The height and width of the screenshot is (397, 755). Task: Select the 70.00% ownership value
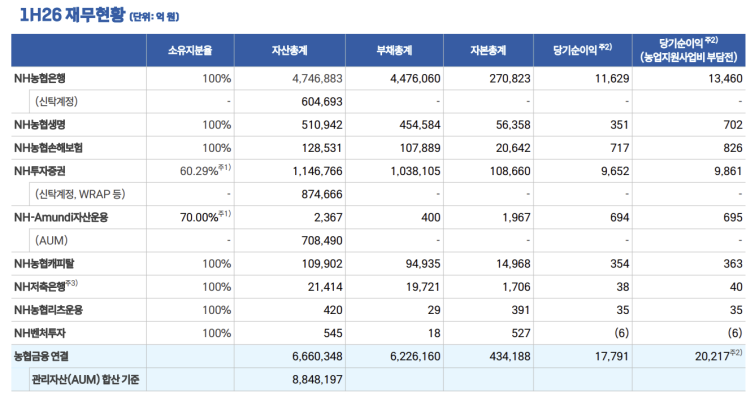tap(199, 217)
